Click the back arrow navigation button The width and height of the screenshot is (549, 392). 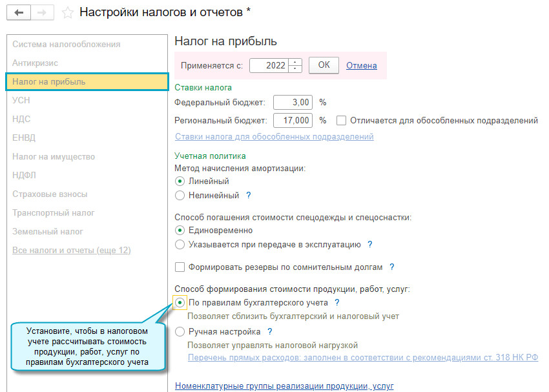point(19,13)
